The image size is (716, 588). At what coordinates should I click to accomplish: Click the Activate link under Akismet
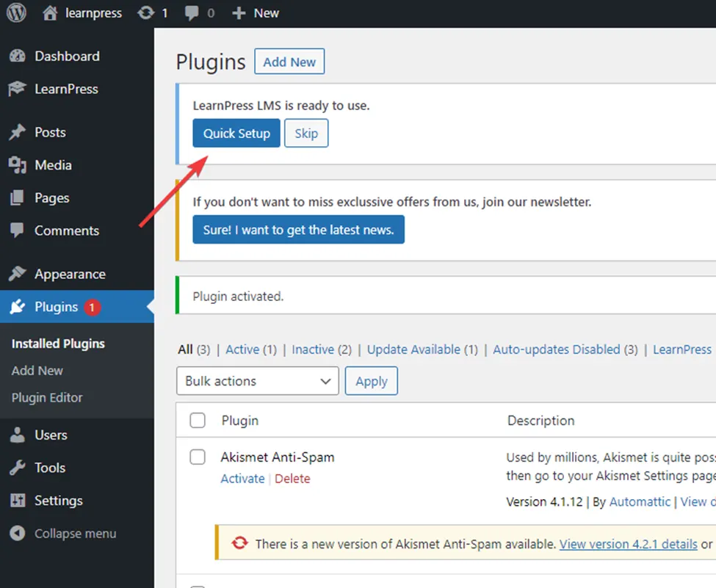242,478
